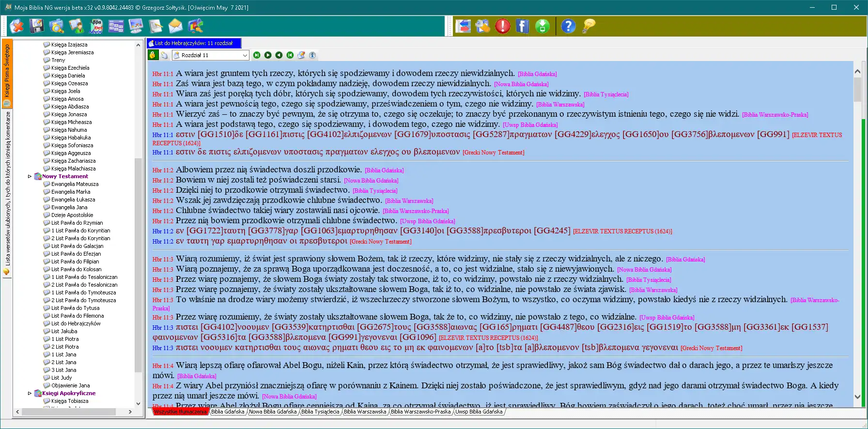Switch to Wszystkie tłumaczenia tab

tap(180, 412)
